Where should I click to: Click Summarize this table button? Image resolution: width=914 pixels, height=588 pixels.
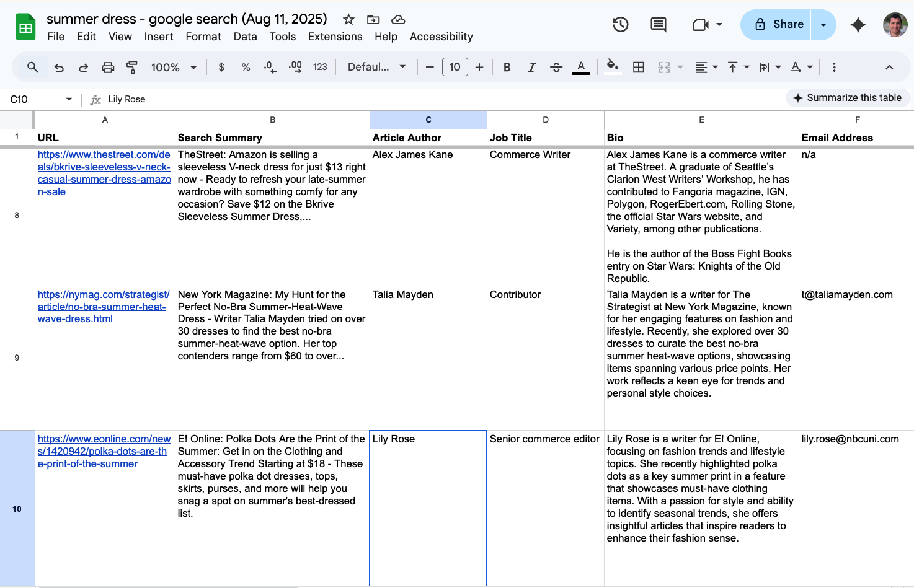pos(848,98)
